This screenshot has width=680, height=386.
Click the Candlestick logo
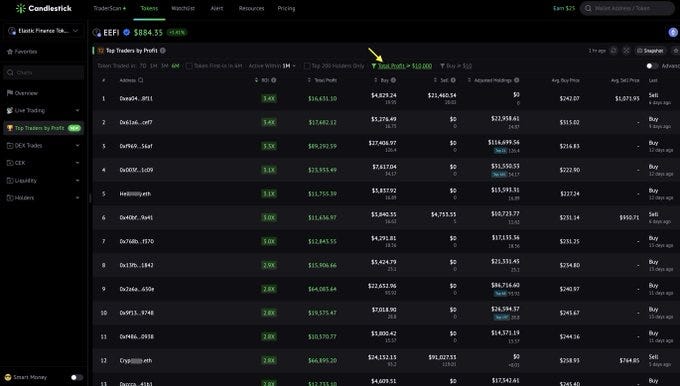[43, 8]
